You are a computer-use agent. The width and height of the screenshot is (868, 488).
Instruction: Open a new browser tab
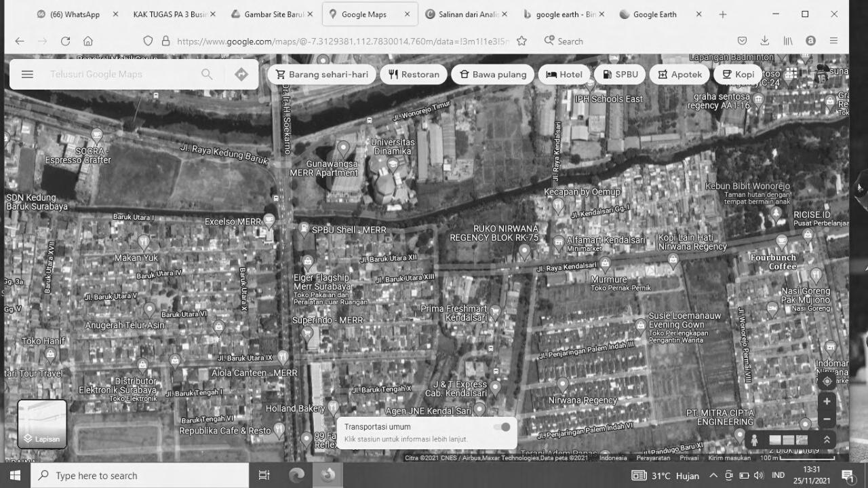[723, 14]
